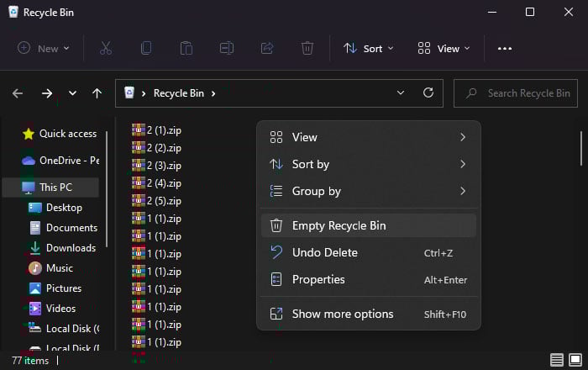588x370 pixels.
Task: Click the Rename icon in toolbar
Action: click(x=227, y=49)
